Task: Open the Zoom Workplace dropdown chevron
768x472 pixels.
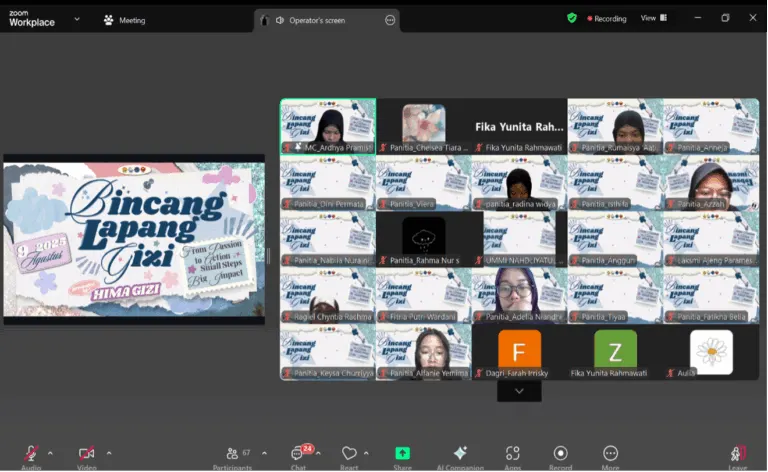Action: click(x=77, y=20)
